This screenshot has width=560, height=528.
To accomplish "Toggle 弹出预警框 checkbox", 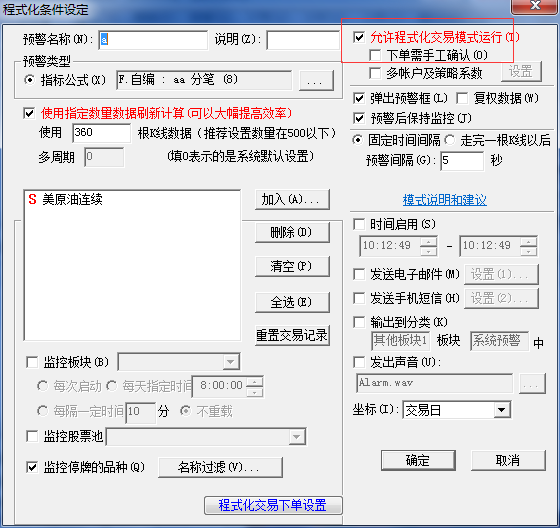I will (359, 98).
